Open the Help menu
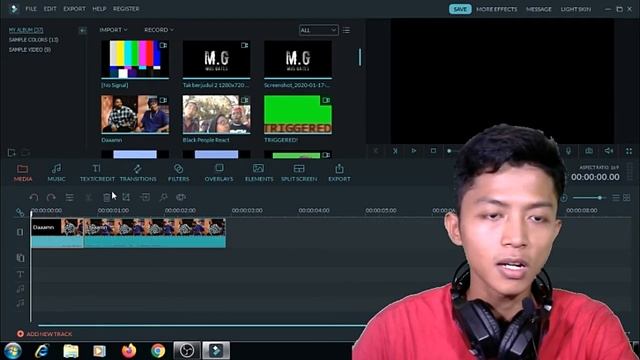640x360 pixels. click(99, 9)
